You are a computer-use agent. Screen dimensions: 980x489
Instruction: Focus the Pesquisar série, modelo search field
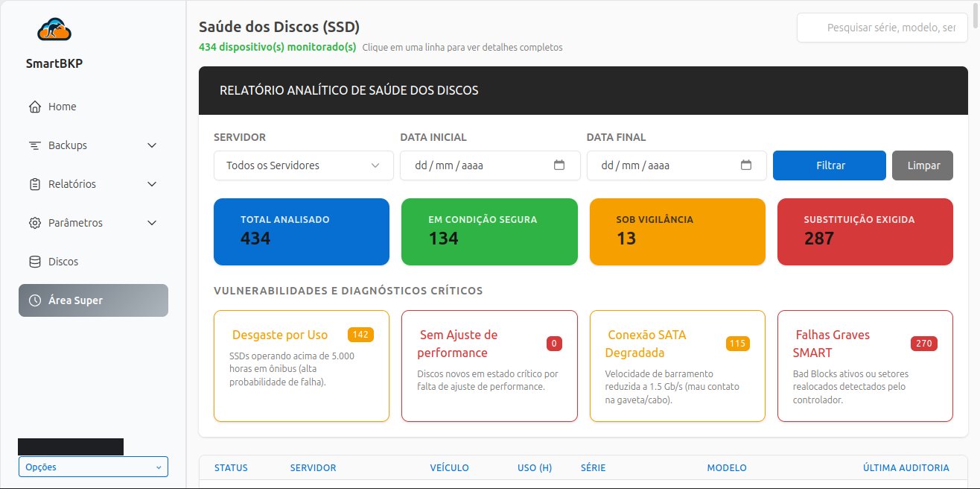tap(882, 28)
